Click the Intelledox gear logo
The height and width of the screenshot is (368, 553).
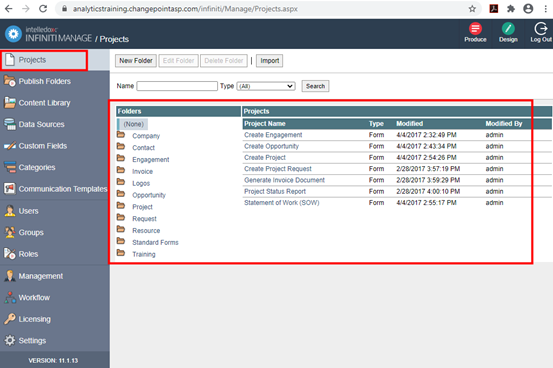pos(13,34)
